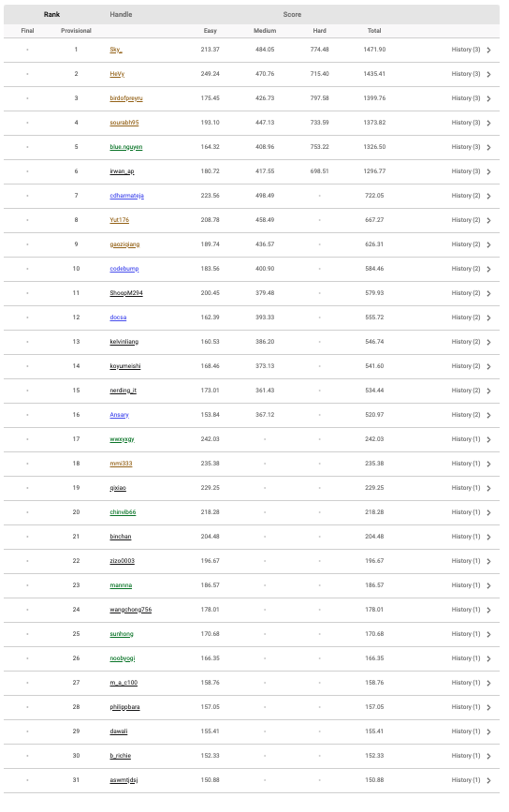Open the codebump handle link
Viewport: 509px width, 812px height.
[x=124, y=269]
